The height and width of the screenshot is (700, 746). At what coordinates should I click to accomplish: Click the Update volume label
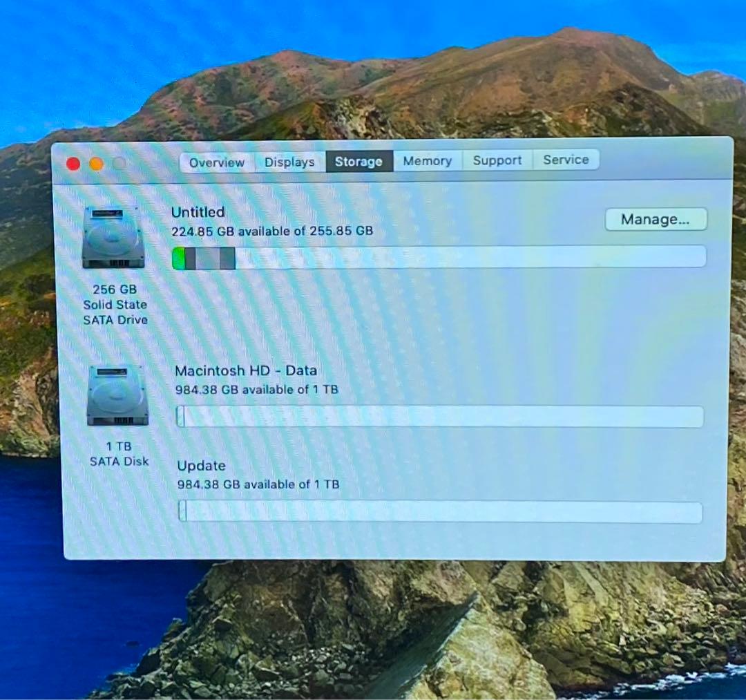(201, 466)
